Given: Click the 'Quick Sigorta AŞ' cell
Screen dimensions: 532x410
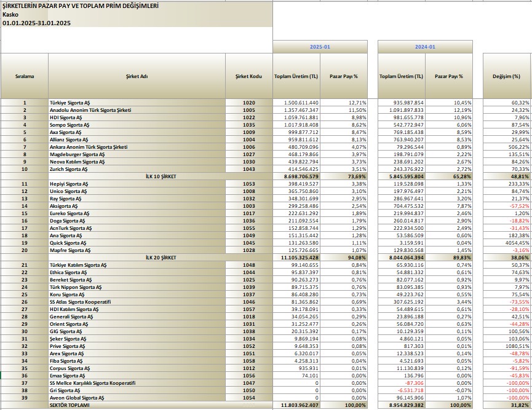Looking at the screenshot, I should click(x=137, y=243).
